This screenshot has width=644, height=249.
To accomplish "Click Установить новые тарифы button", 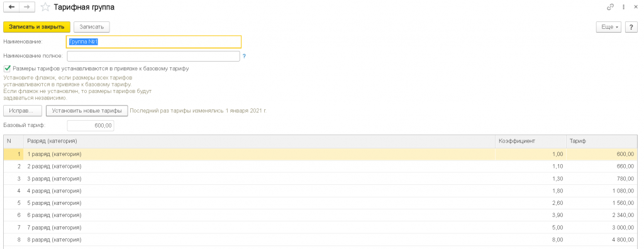I will point(87,111).
